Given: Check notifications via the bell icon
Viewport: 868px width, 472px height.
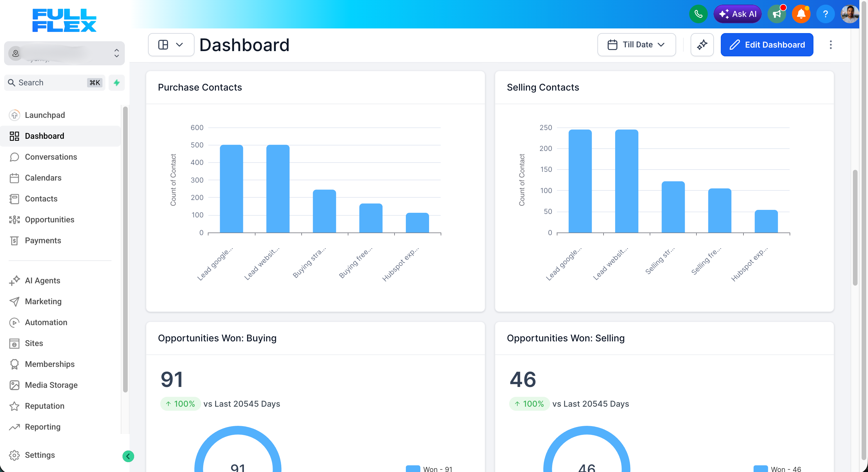Looking at the screenshot, I should (801, 14).
